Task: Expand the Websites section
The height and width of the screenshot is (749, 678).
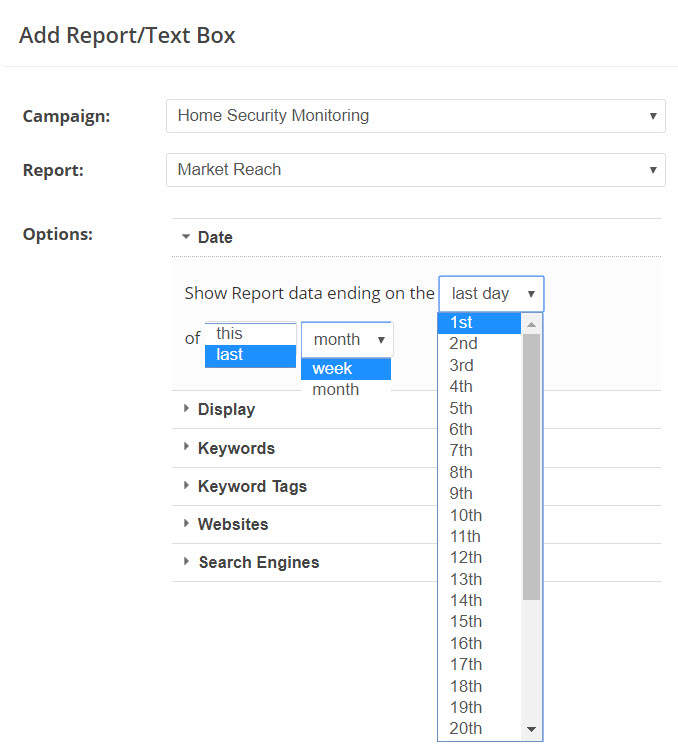Action: [x=233, y=524]
